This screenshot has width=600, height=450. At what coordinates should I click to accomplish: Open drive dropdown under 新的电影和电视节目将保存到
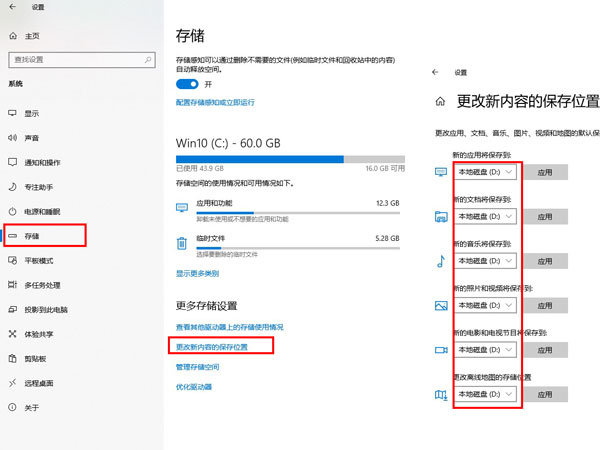tap(485, 350)
